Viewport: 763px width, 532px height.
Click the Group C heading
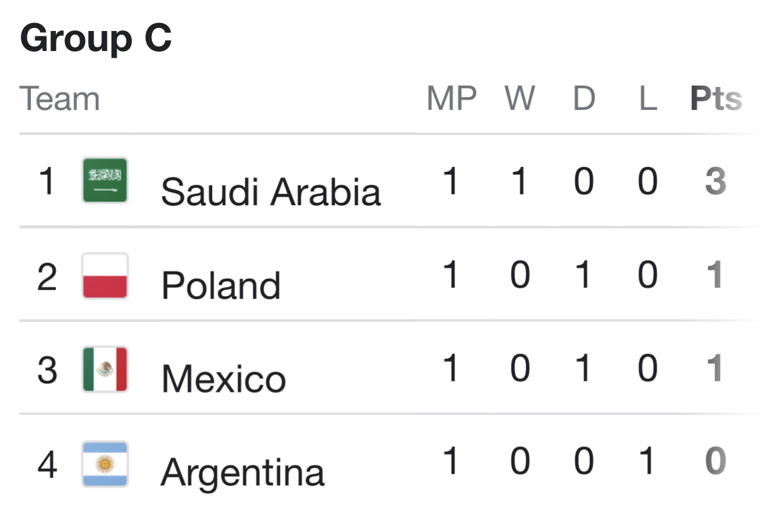[96, 38]
